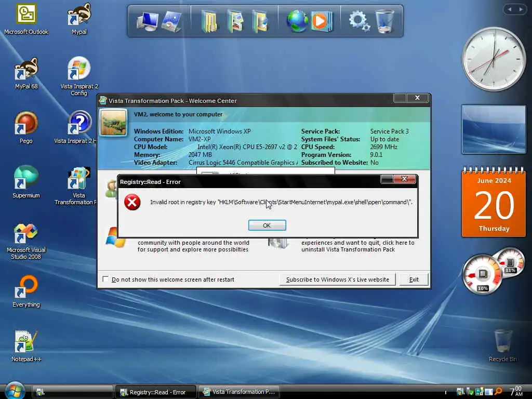Close Vista Transformation Pack Welcome Center window
Viewport: 532px width, 399px height.
click(x=417, y=98)
